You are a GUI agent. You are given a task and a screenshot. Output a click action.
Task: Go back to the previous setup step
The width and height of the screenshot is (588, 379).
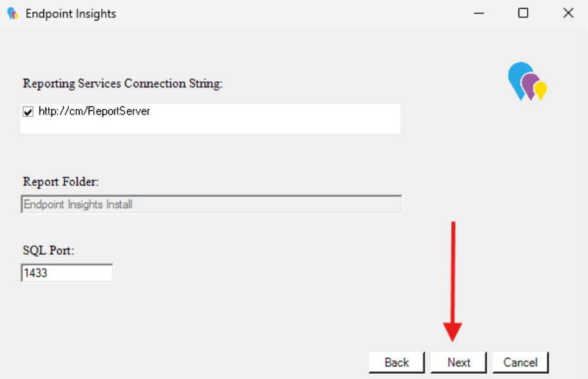point(396,362)
